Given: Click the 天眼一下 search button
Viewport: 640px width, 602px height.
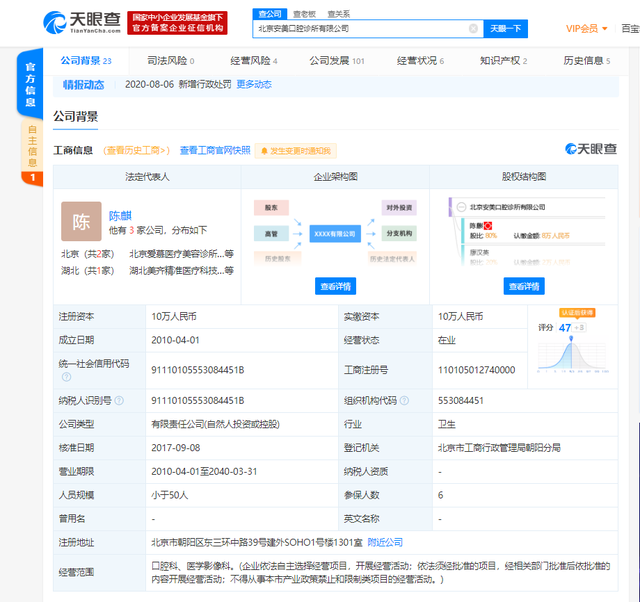Looking at the screenshot, I should point(505,29).
